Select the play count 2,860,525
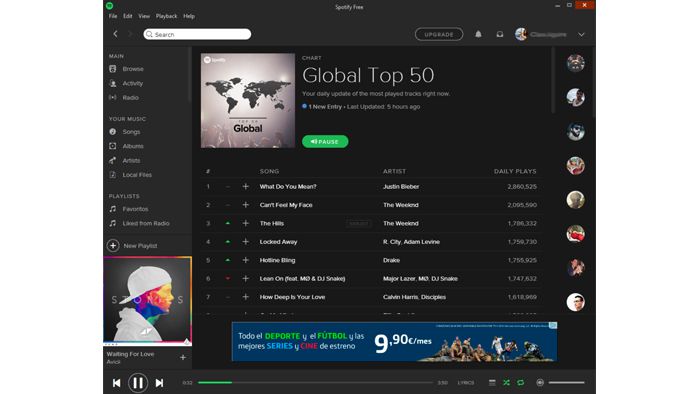 click(x=522, y=187)
